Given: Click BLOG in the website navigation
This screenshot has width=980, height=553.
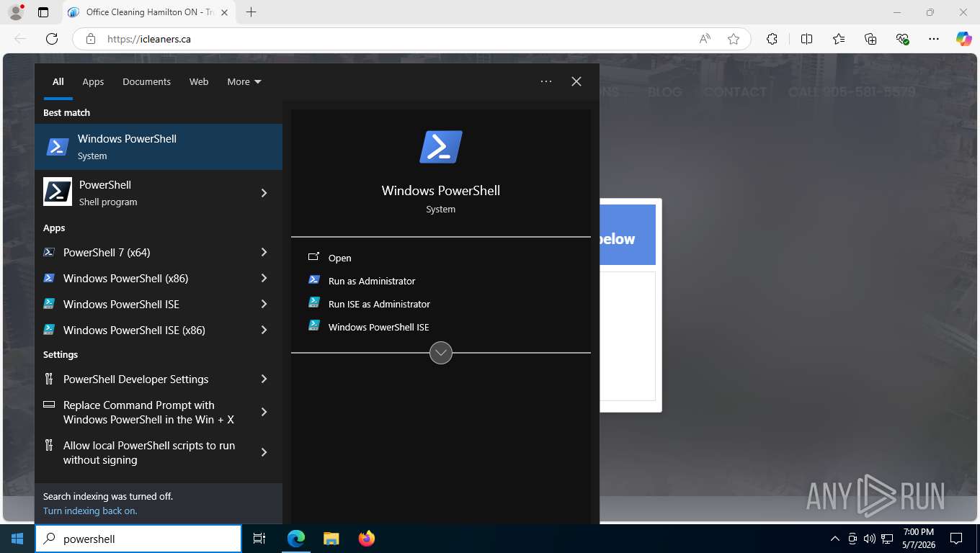Looking at the screenshot, I should pyautogui.click(x=664, y=91).
